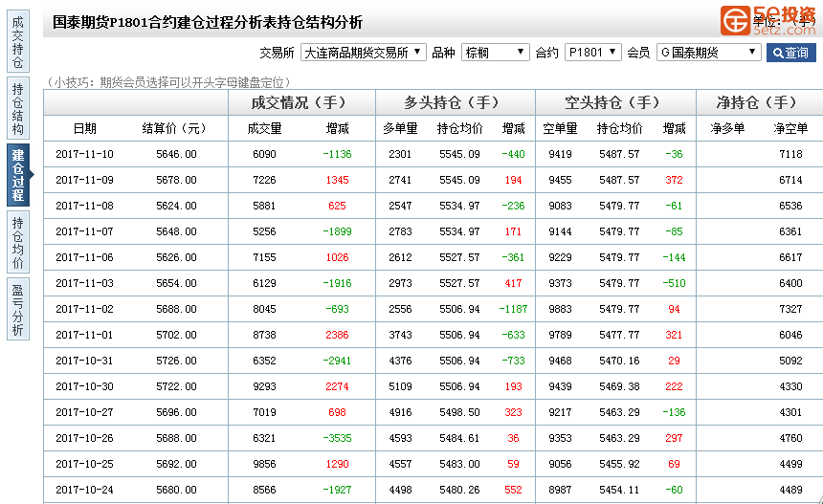Select the date cell 2017-11-09
This screenshot has width=823, height=504.
(84, 180)
